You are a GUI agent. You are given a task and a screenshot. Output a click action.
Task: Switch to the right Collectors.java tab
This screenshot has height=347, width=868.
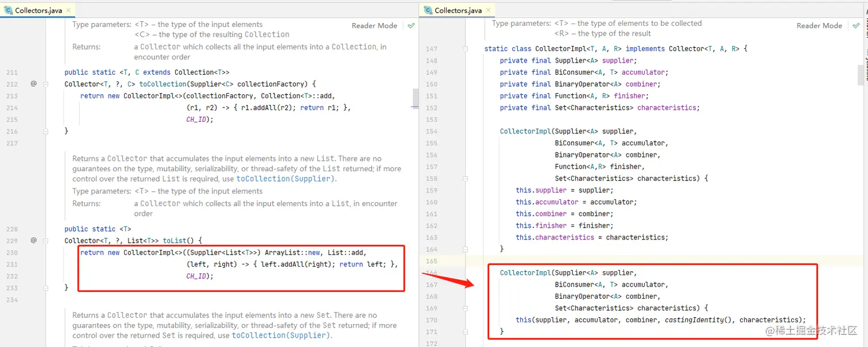[x=458, y=10]
